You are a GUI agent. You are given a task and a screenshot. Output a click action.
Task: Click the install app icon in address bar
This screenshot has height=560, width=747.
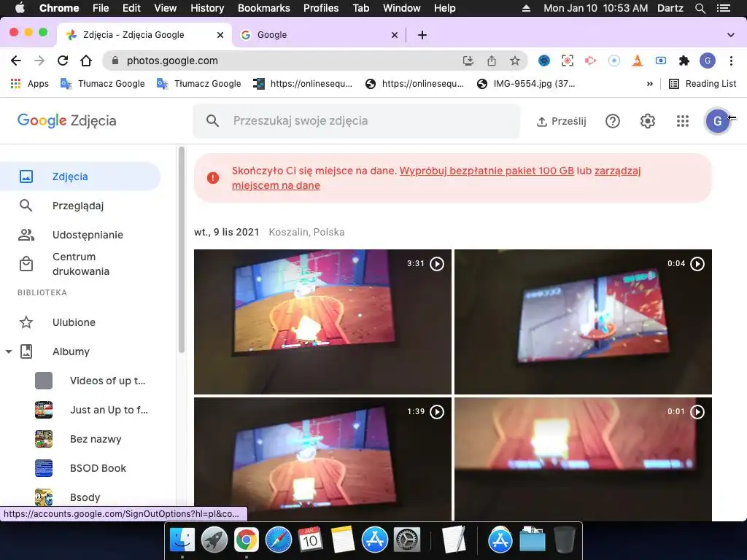(x=468, y=61)
